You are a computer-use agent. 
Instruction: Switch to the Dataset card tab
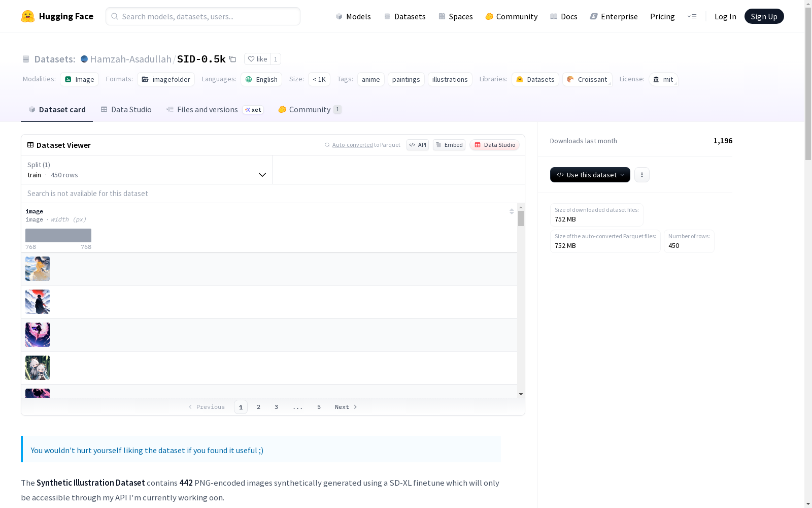point(57,110)
